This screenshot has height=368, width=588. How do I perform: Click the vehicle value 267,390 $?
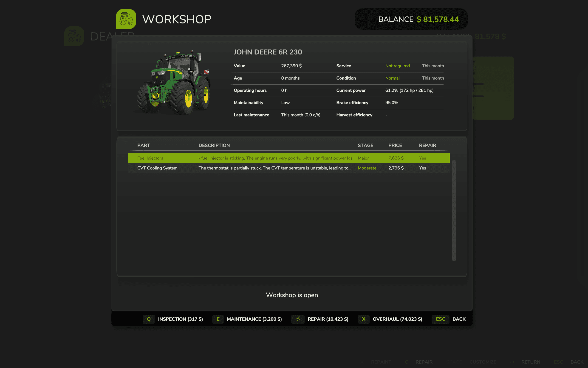(x=291, y=66)
